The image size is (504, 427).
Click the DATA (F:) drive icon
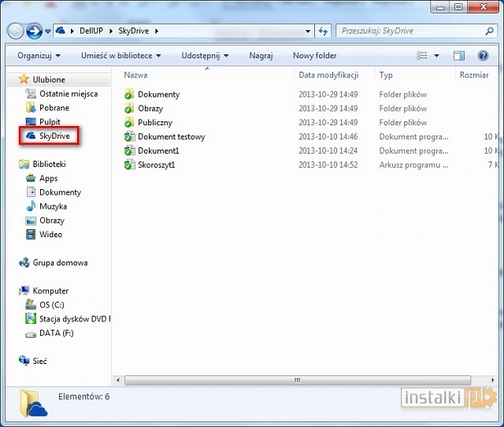point(31,335)
